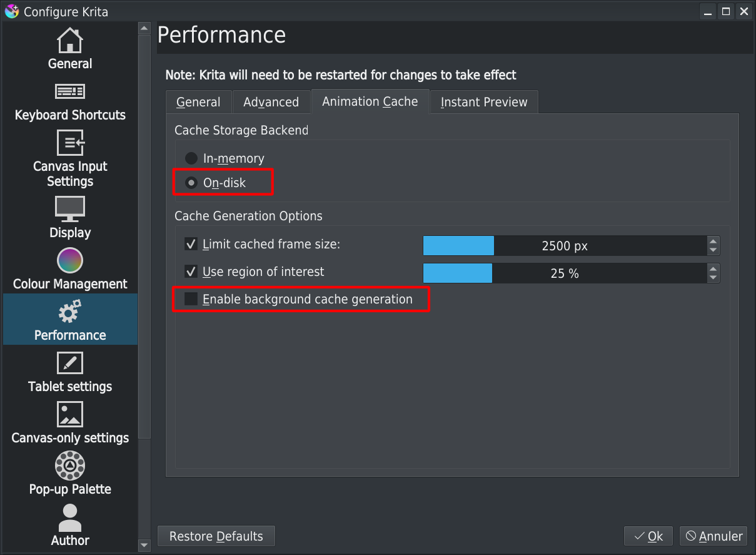Open Canvas Input Settings icon
The image size is (756, 555).
point(70,143)
